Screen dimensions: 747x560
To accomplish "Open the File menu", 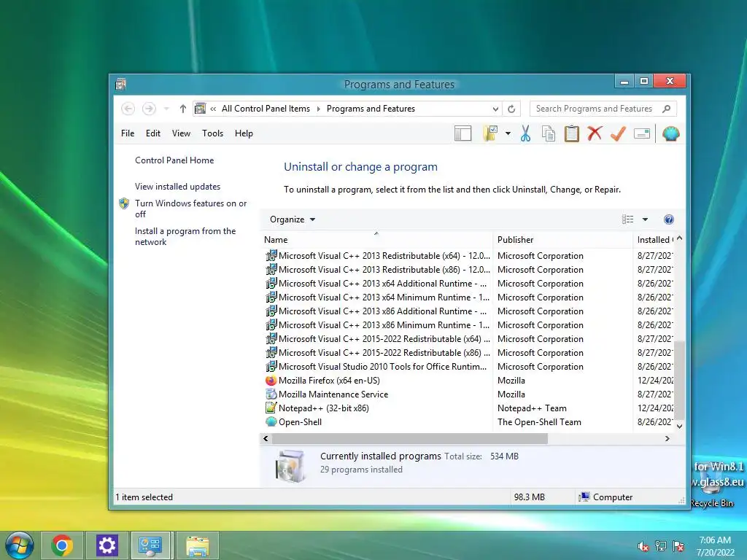I will pos(128,133).
